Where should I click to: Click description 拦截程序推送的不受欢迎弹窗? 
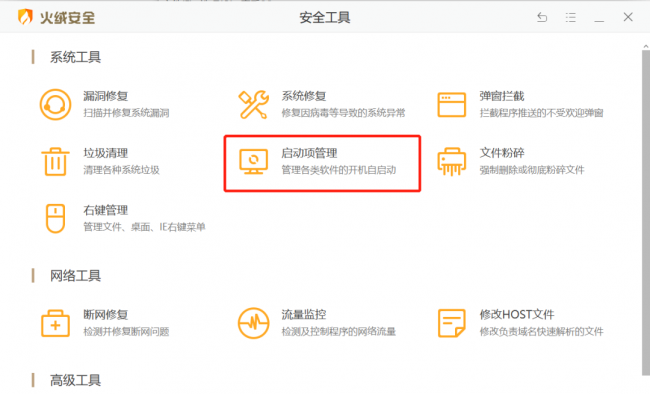[x=541, y=113]
